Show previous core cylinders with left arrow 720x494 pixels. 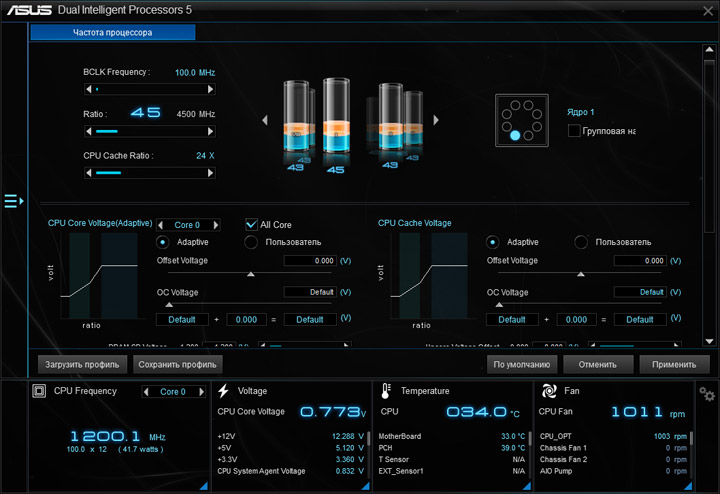(265, 120)
